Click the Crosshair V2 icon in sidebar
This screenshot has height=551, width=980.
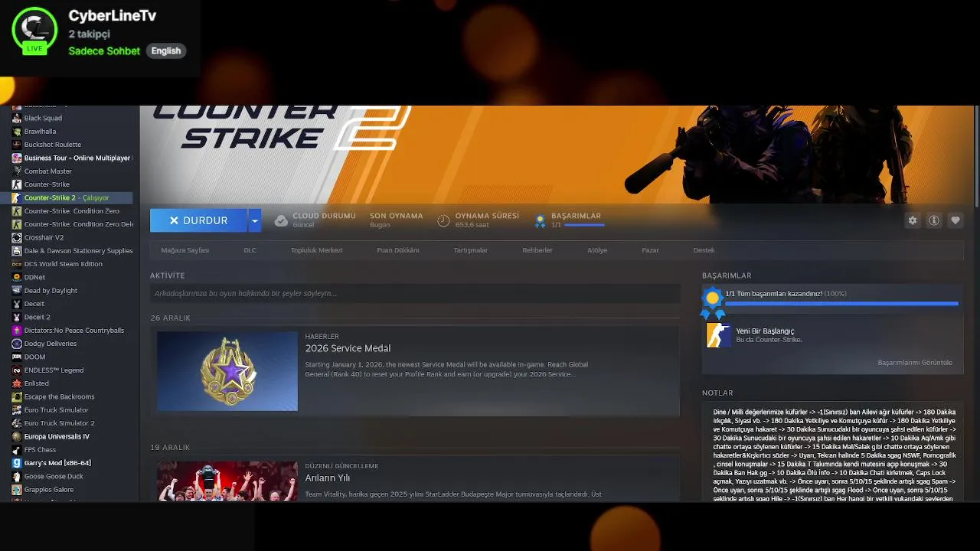point(17,237)
